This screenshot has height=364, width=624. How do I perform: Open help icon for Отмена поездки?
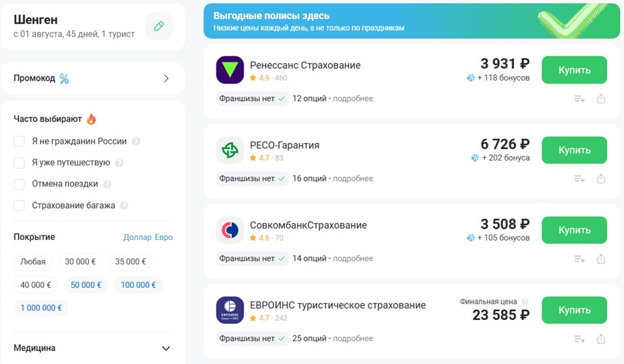tap(107, 184)
